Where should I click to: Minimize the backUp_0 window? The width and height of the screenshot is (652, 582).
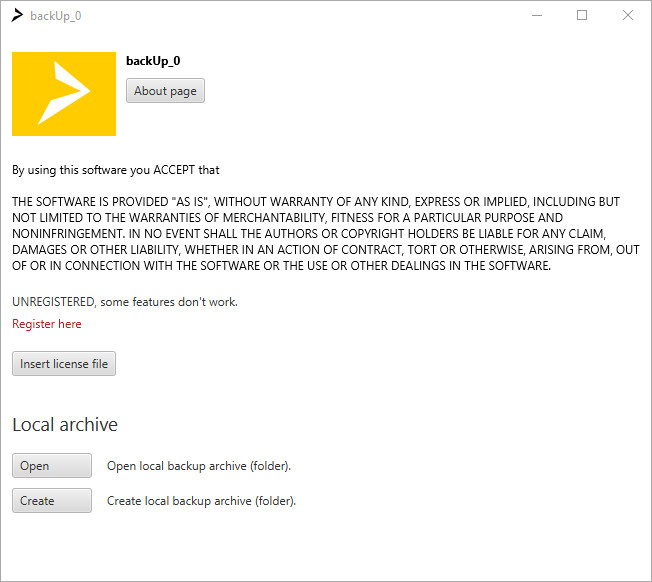pyautogui.click(x=537, y=15)
